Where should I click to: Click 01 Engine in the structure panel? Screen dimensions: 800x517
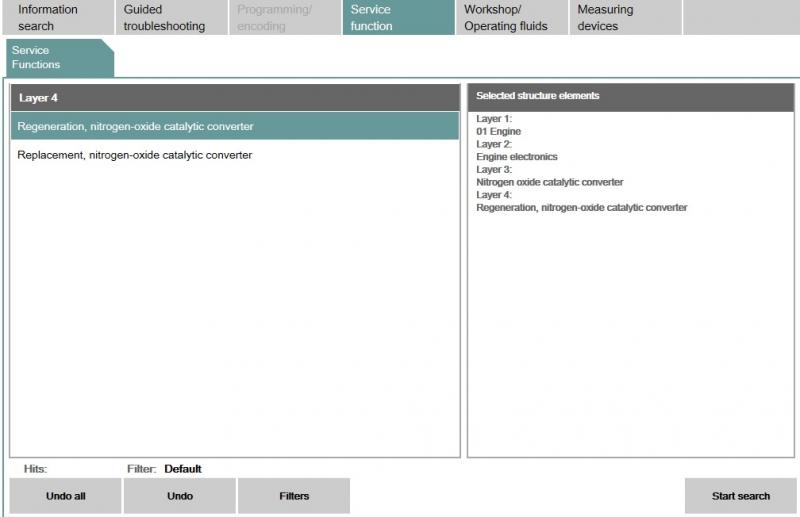pos(498,132)
